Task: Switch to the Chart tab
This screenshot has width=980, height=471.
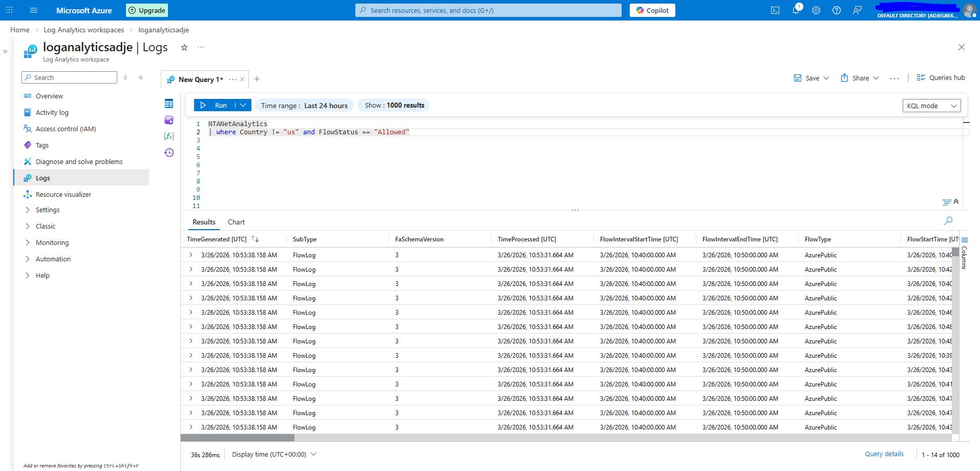Action: (236, 222)
